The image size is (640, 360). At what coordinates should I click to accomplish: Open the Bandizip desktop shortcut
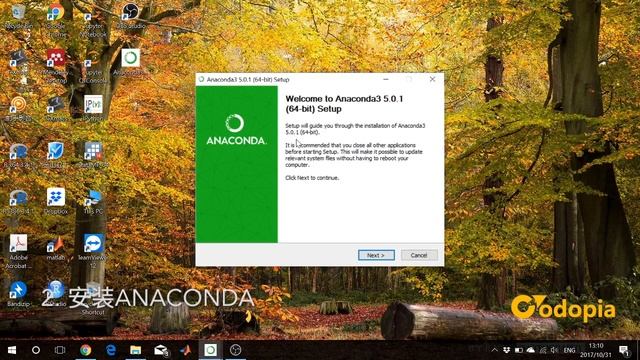[18, 294]
